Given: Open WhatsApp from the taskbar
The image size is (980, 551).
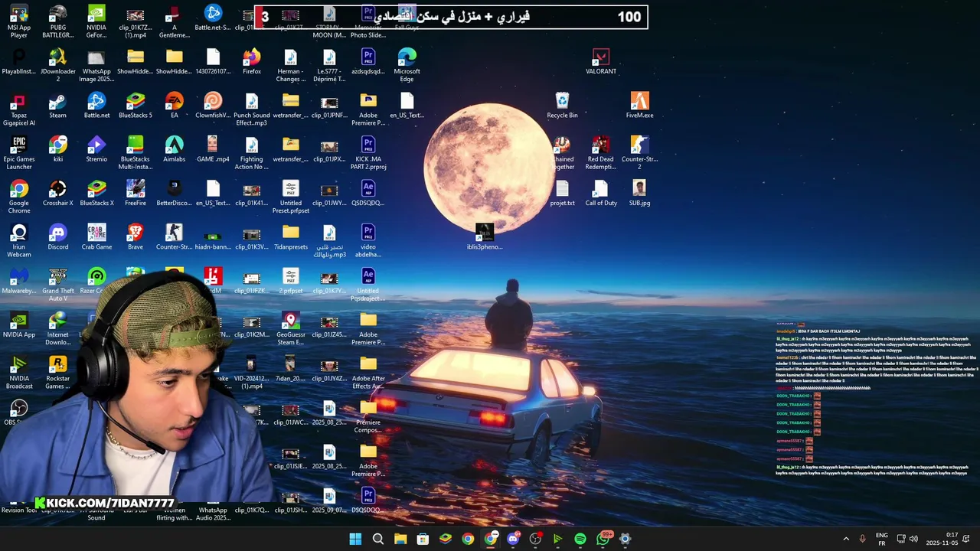Looking at the screenshot, I should (603, 539).
